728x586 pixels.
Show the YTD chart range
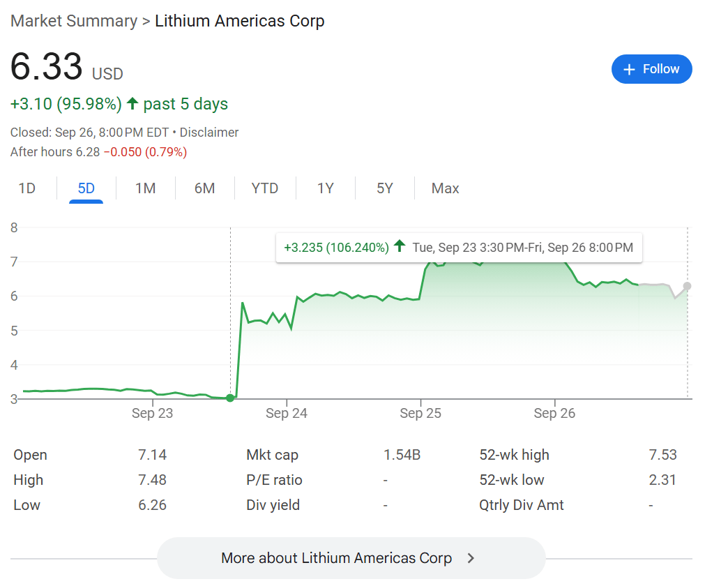[265, 188]
